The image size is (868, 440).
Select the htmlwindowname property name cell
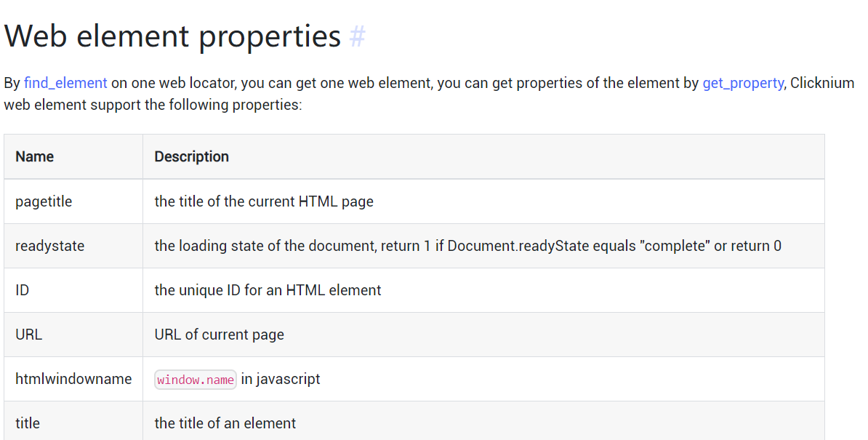point(73,379)
